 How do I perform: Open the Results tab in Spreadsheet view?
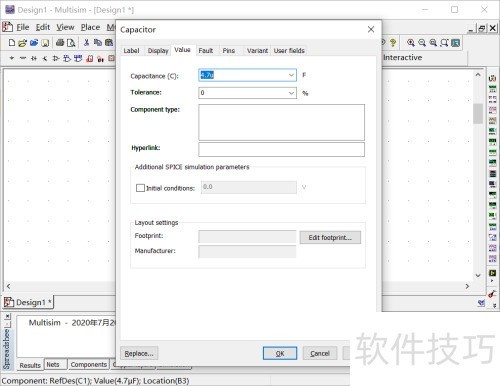(30, 365)
